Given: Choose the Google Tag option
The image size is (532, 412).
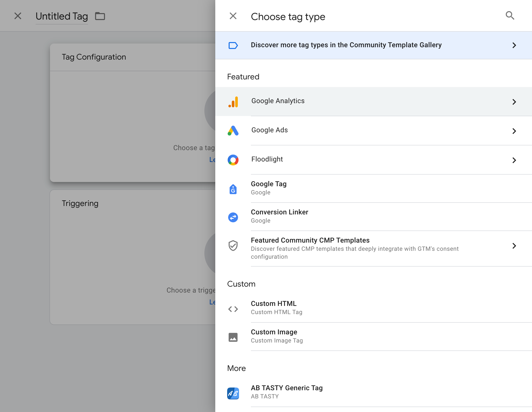Looking at the screenshot, I should tap(374, 188).
